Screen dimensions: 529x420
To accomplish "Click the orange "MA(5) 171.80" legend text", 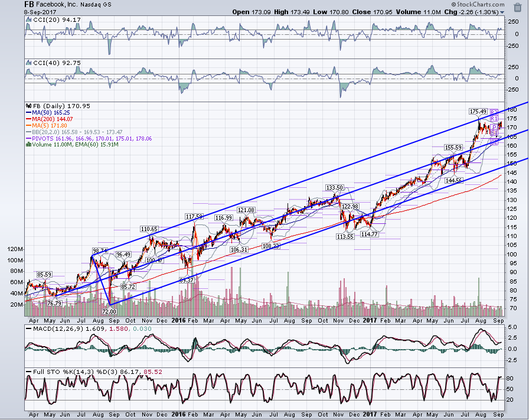I will (49, 126).
